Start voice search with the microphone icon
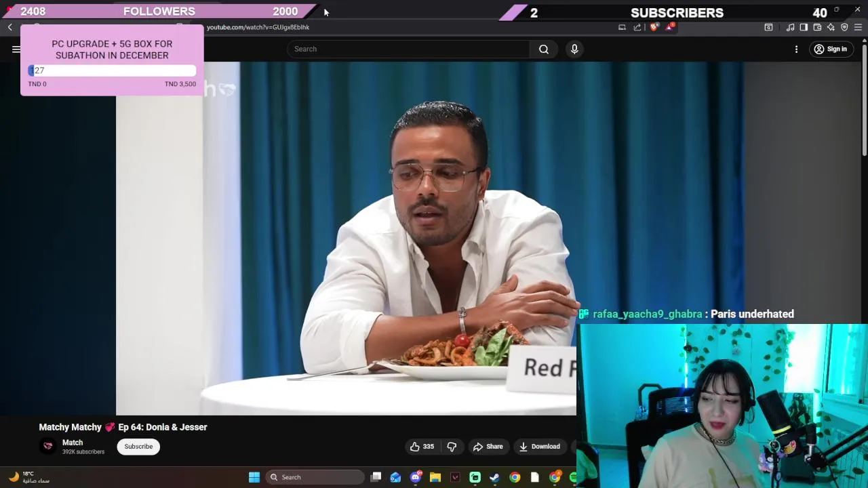Viewport: 868px width, 488px height. click(574, 49)
